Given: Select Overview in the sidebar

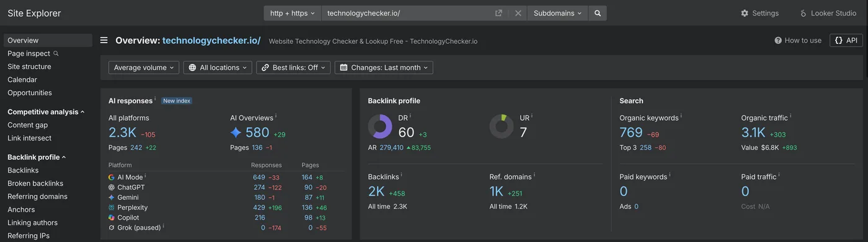Looking at the screenshot, I should 48,40.
